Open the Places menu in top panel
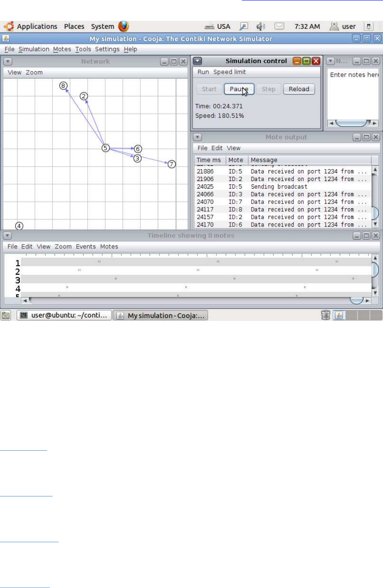Screen dimensions: 383x588 click(x=74, y=26)
